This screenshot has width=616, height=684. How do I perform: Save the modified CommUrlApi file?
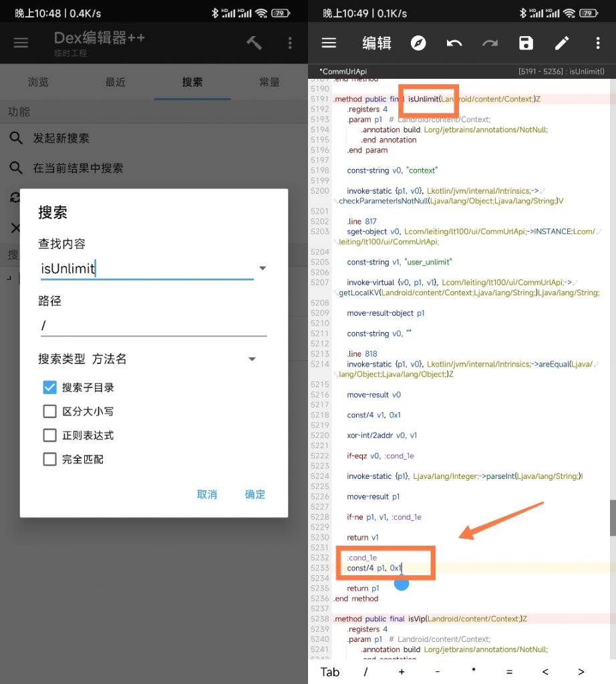click(526, 42)
